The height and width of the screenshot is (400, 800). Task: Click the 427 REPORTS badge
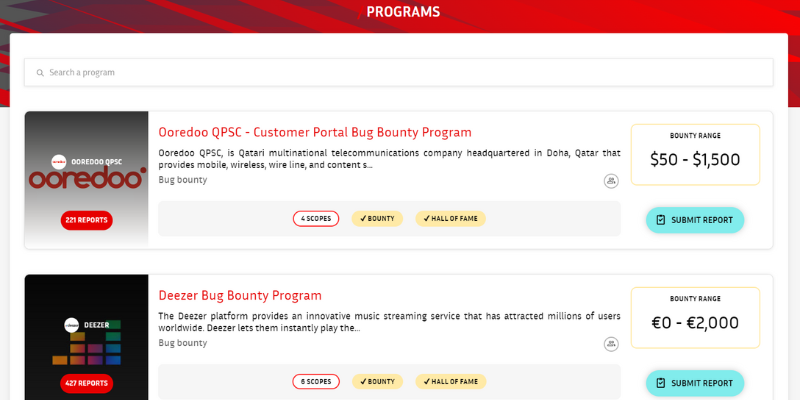[x=86, y=383]
